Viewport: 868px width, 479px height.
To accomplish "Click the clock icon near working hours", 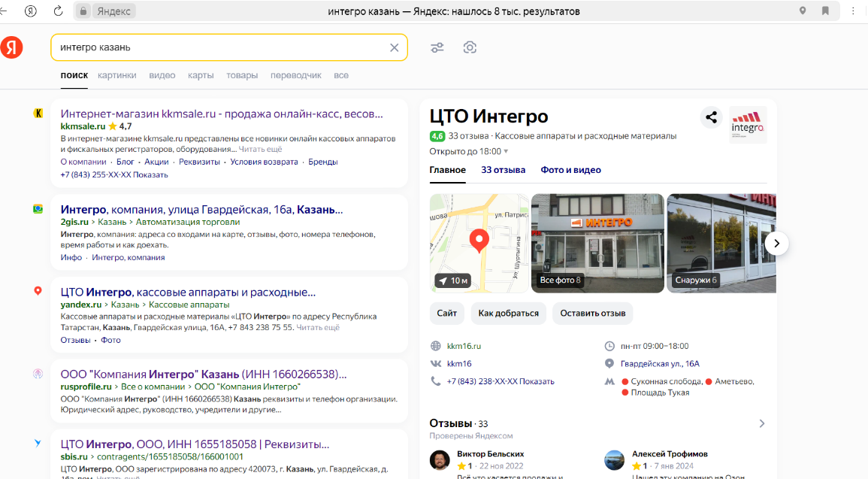I will click(x=609, y=346).
